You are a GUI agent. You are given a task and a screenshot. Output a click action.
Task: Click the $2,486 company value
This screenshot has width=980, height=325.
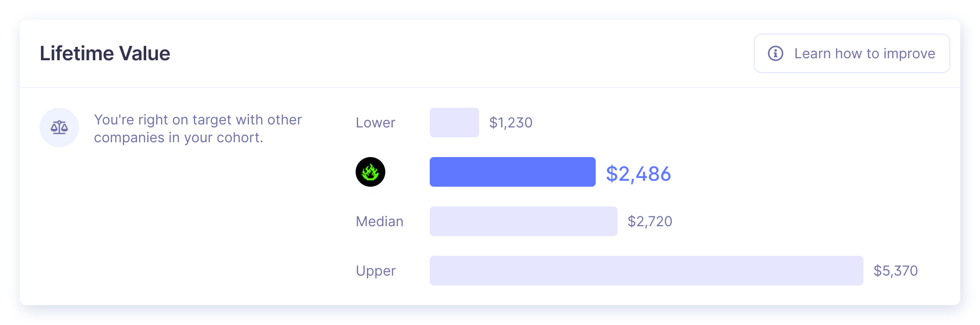(638, 174)
